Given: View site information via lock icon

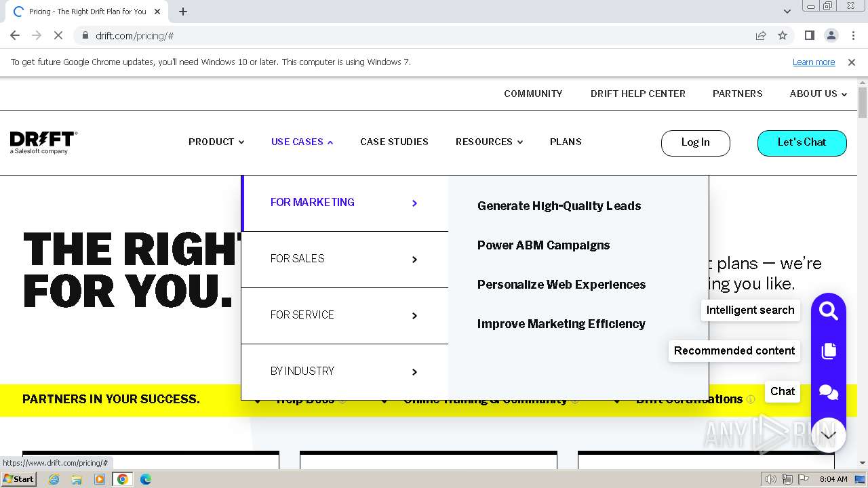Looking at the screenshot, I should (85, 35).
